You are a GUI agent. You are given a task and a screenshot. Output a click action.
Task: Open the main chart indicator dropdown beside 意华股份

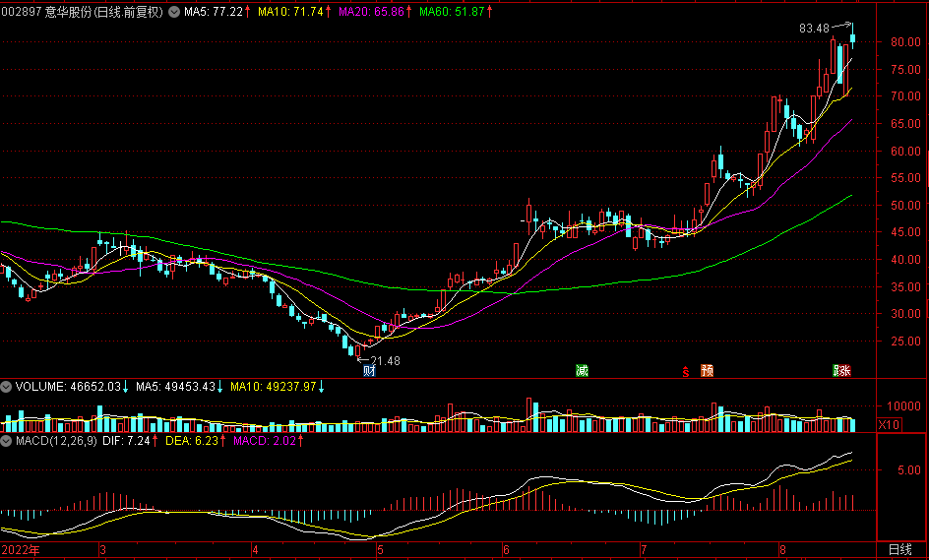174,12
